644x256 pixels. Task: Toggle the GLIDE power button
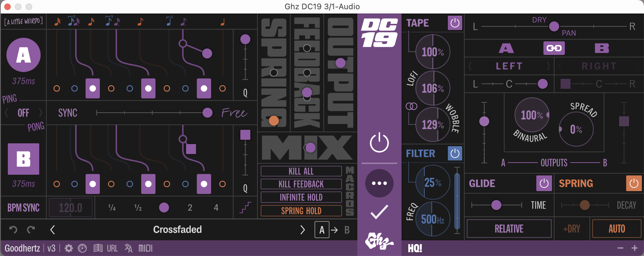click(544, 183)
